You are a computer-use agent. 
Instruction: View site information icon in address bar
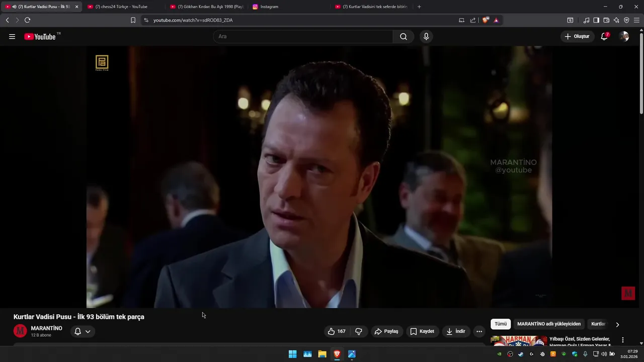(x=146, y=20)
